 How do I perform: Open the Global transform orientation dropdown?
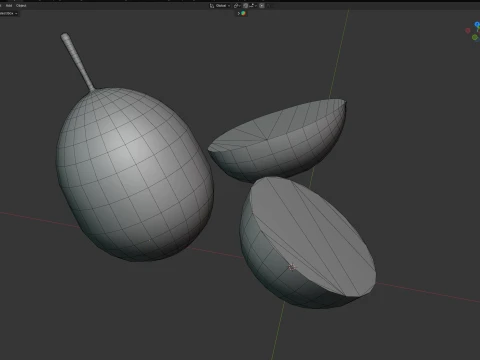pos(220,6)
